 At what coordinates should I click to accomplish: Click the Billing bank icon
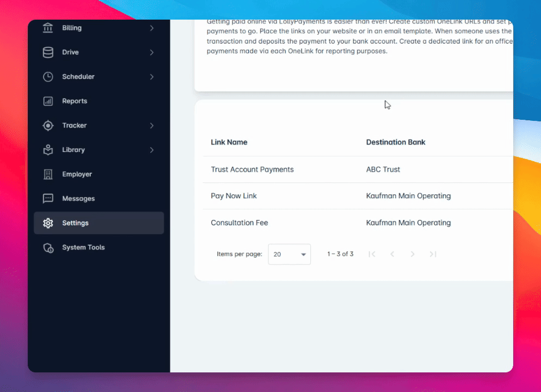(x=48, y=28)
